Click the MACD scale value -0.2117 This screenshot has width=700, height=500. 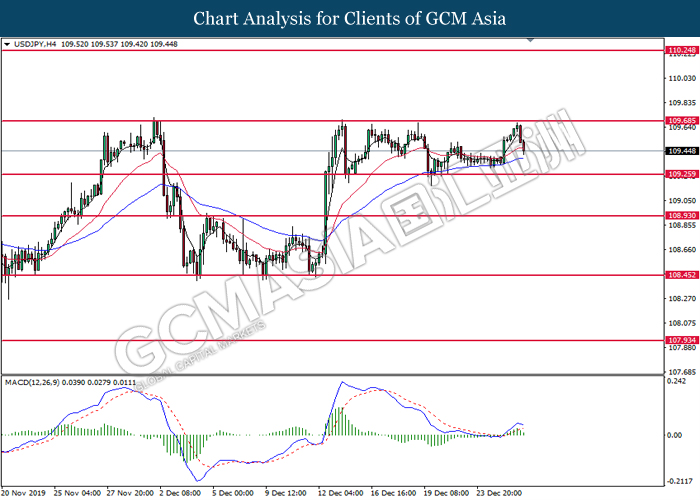(679, 481)
